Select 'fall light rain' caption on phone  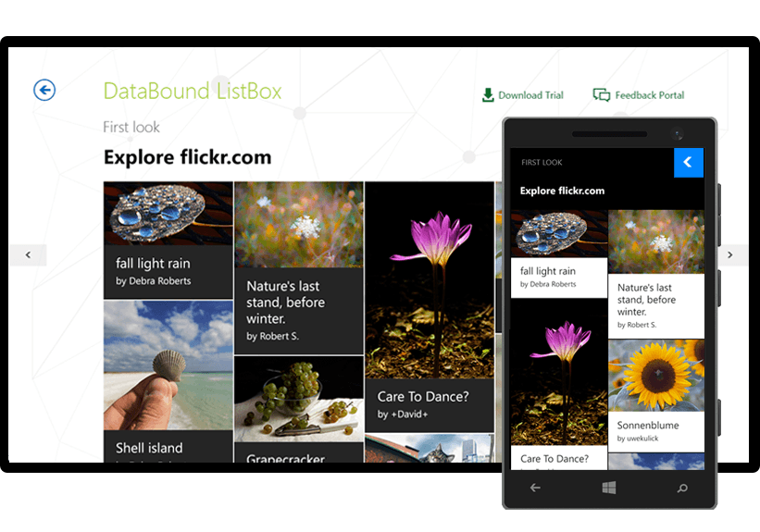coord(548,271)
